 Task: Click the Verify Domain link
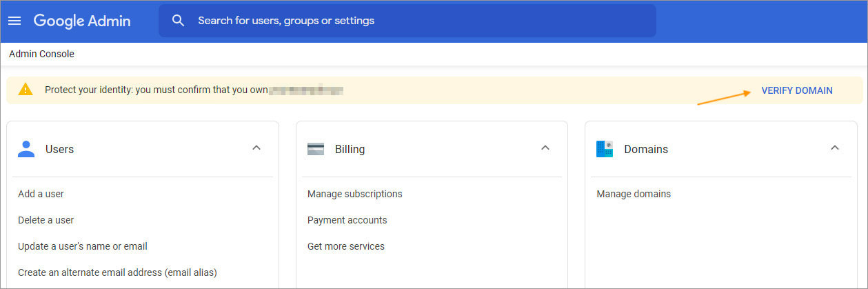pyautogui.click(x=797, y=90)
